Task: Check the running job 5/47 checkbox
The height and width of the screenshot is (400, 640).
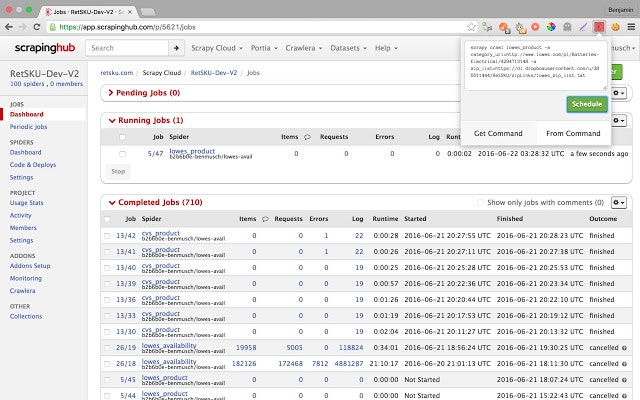Action: (122, 154)
